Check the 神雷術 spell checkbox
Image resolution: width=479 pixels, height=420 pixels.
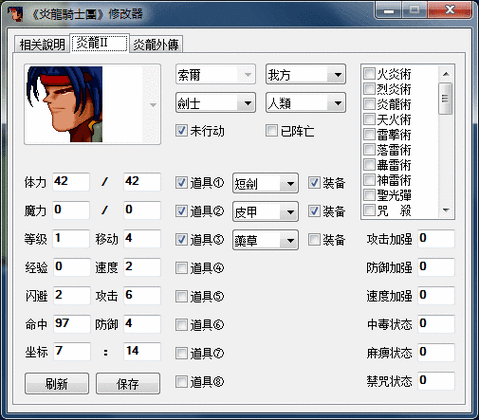click(369, 180)
